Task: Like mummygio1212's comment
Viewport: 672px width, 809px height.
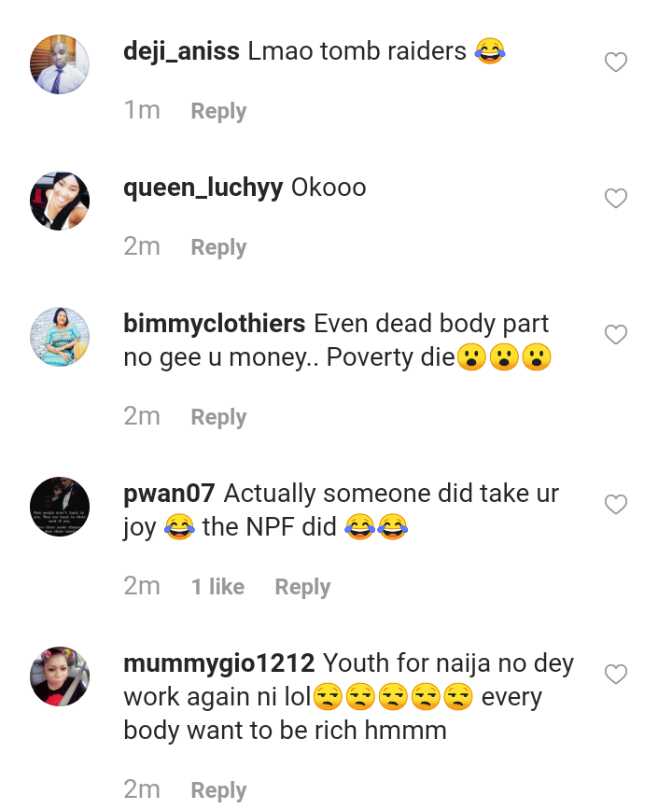Action: point(615,674)
